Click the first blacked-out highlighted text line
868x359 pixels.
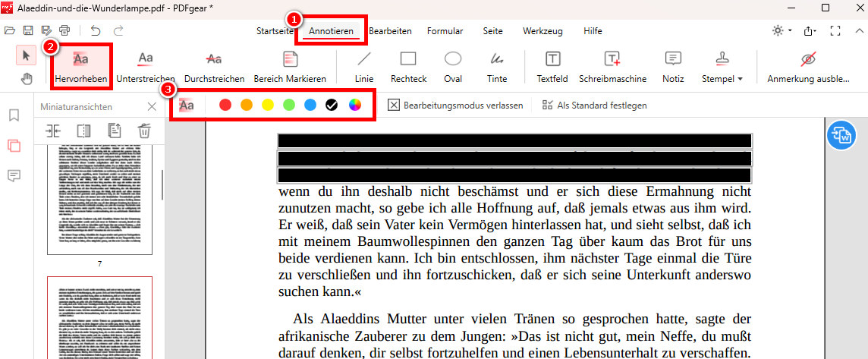(x=514, y=140)
